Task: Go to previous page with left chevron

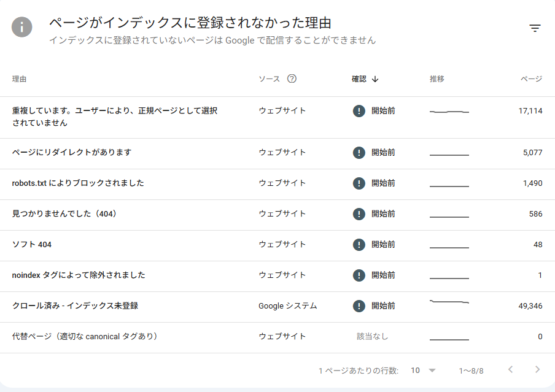Action: coord(510,370)
